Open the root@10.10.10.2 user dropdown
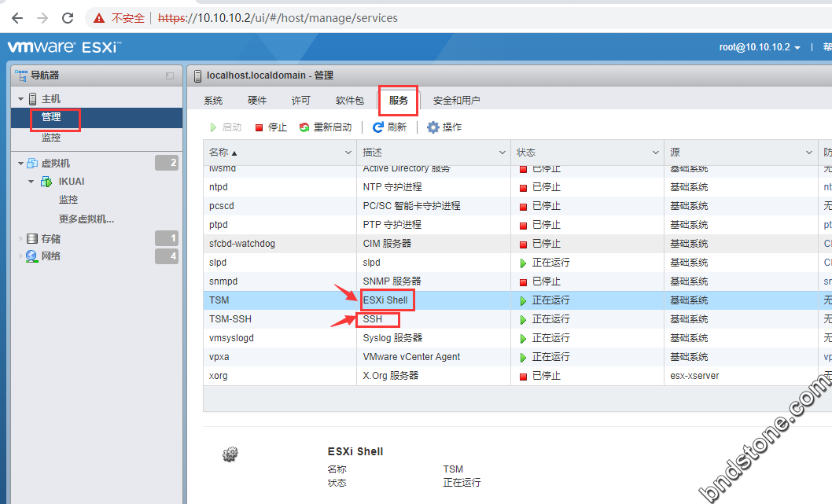 click(760, 47)
